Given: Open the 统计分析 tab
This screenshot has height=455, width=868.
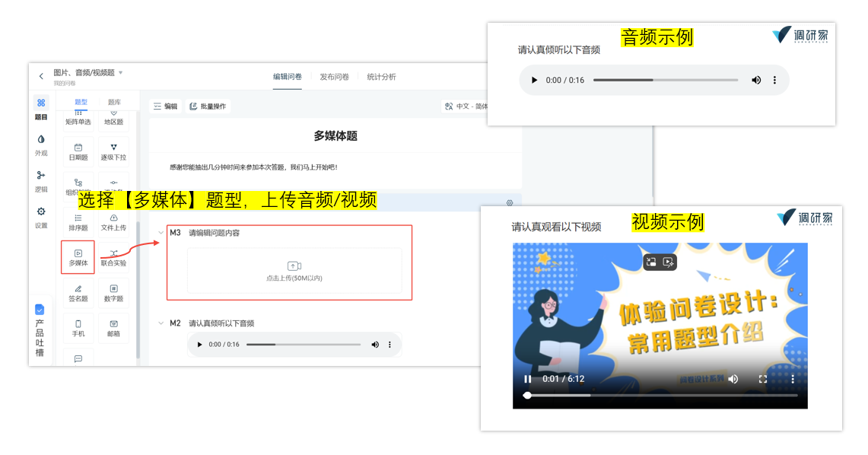Looking at the screenshot, I should [381, 77].
